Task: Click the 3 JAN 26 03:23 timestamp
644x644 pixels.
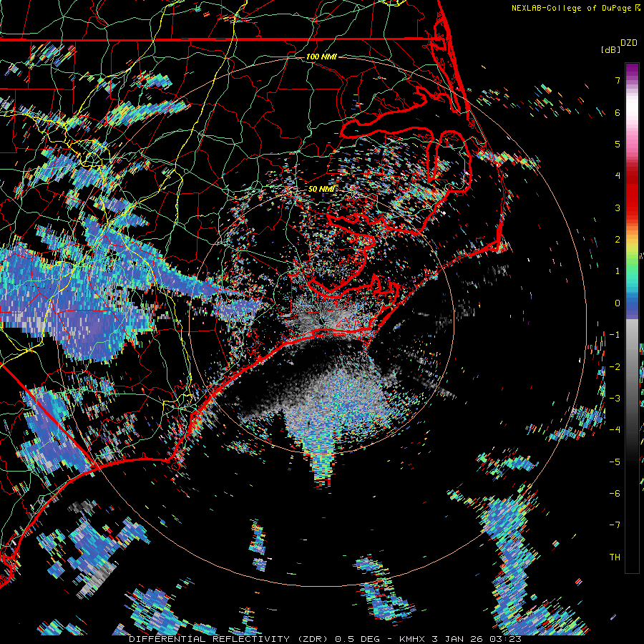Action: tap(477, 639)
